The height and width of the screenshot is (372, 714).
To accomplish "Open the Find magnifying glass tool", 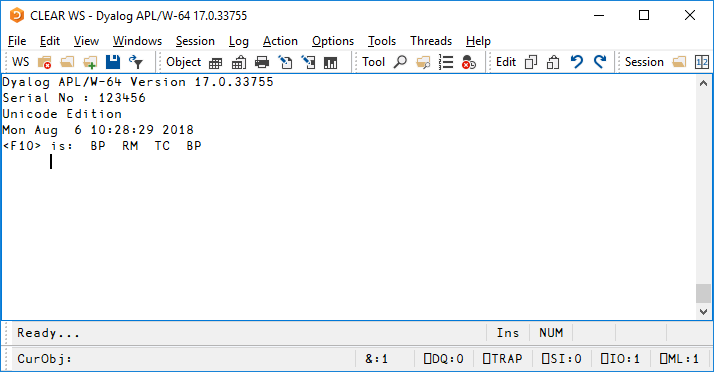I will [400, 62].
